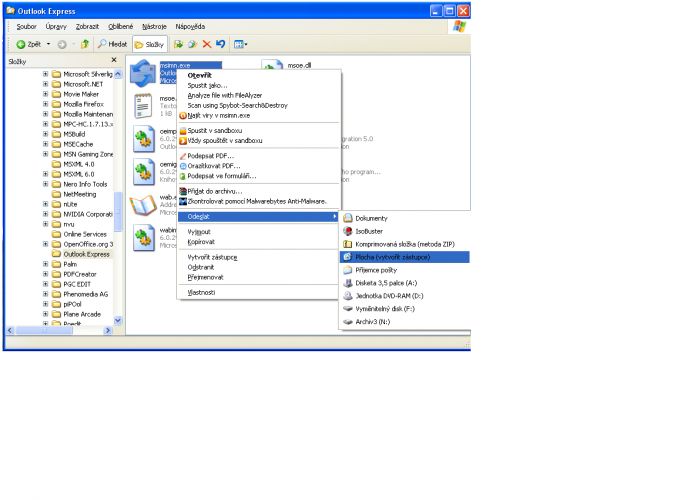Expand the Movie Maker tree folder
This screenshot has height=500, width=687.
tap(46, 94)
